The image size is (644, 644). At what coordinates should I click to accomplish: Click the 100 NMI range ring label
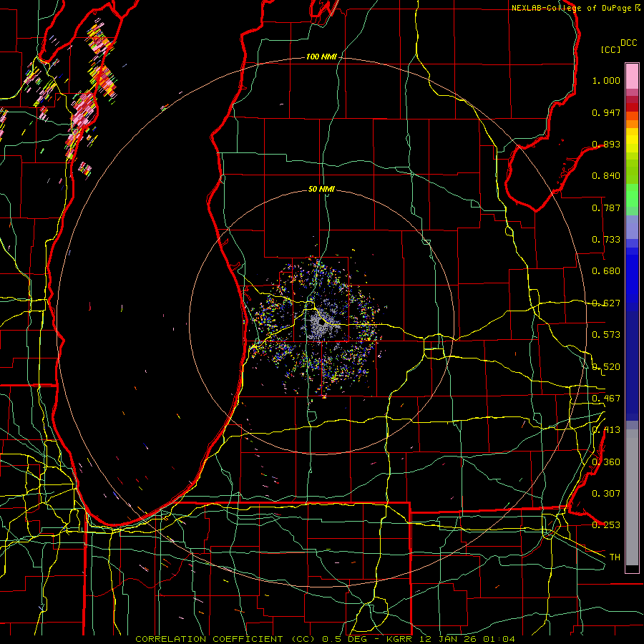click(x=321, y=57)
